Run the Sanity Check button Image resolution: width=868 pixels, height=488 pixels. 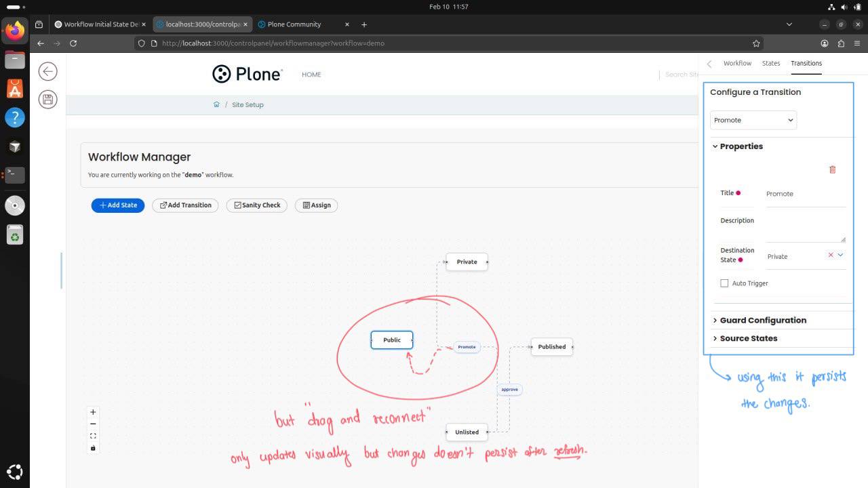(x=256, y=205)
